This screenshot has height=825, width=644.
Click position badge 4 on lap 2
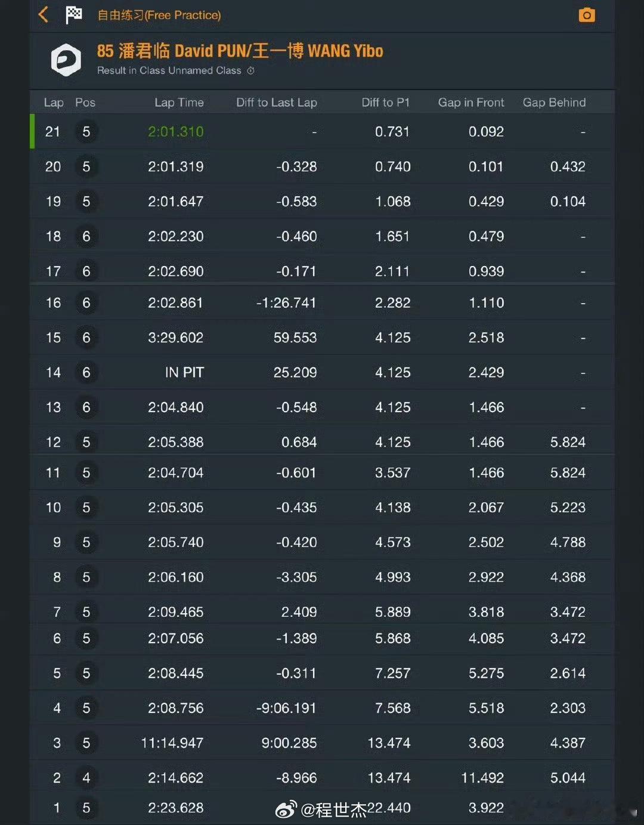[x=86, y=777]
